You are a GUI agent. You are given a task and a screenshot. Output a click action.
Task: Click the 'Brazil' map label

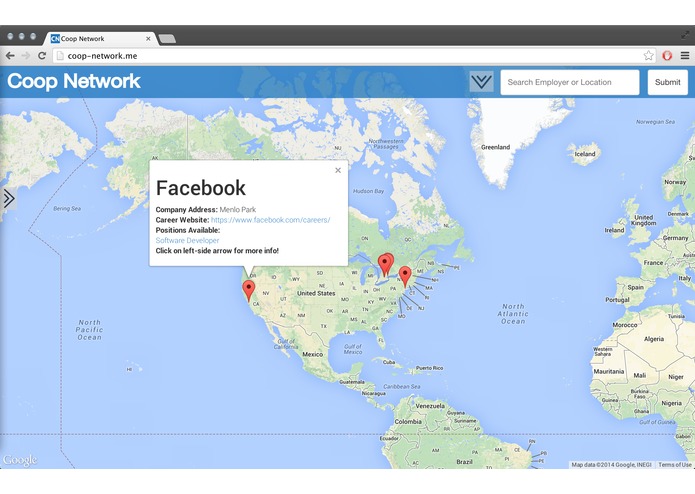[465, 462]
